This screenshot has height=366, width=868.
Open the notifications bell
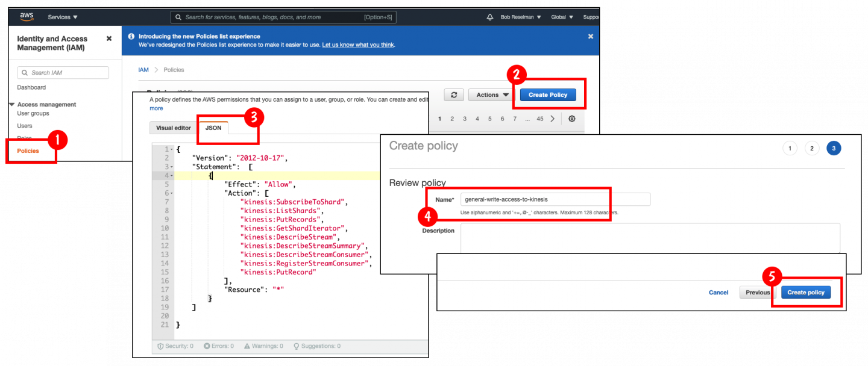490,17
